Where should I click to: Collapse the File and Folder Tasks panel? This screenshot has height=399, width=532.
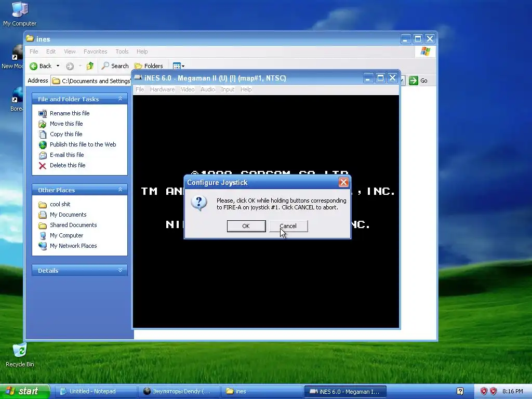click(x=120, y=99)
